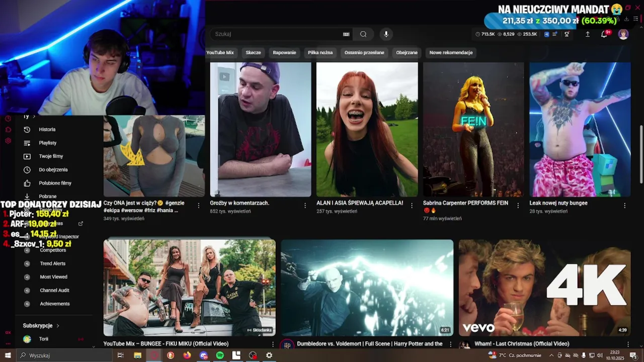Play the Wham! Last Christmas thumbnail
The image size is (644, 362).
point(544,288)
